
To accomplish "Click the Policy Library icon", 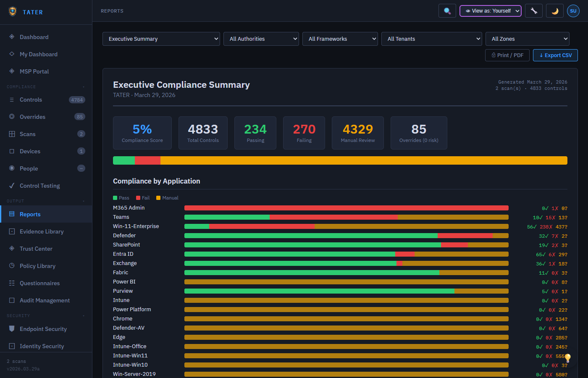I will point(12,266).
